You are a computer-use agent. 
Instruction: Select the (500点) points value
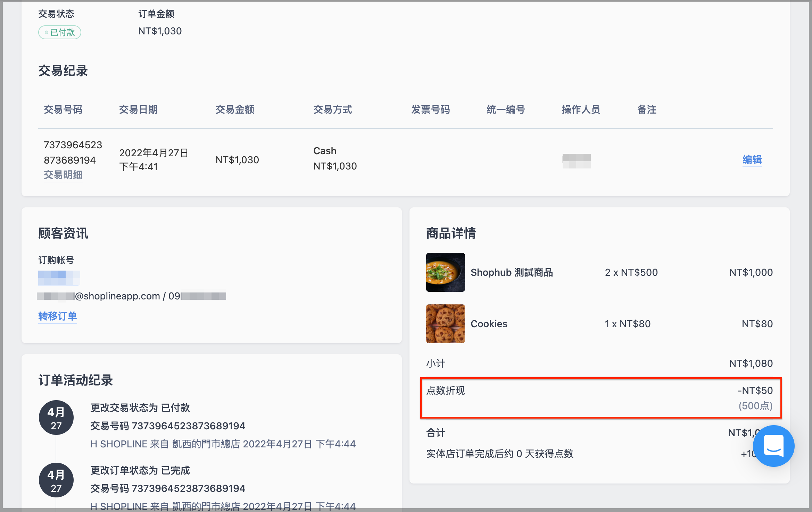tap(756, 406)
